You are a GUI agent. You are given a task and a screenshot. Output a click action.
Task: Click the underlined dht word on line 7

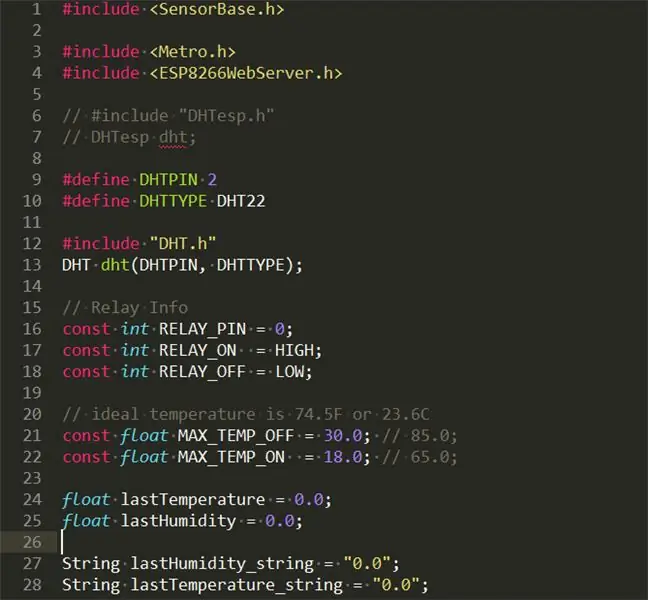click(173, 137)
